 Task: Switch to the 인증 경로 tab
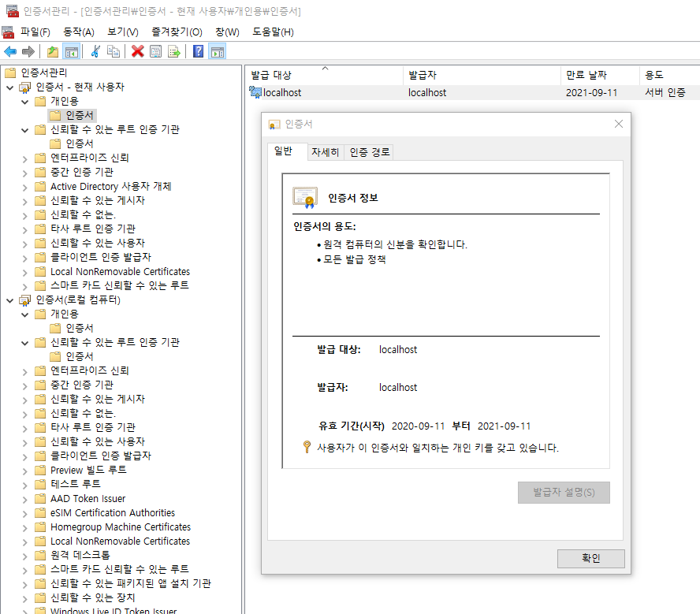[370, 152]
